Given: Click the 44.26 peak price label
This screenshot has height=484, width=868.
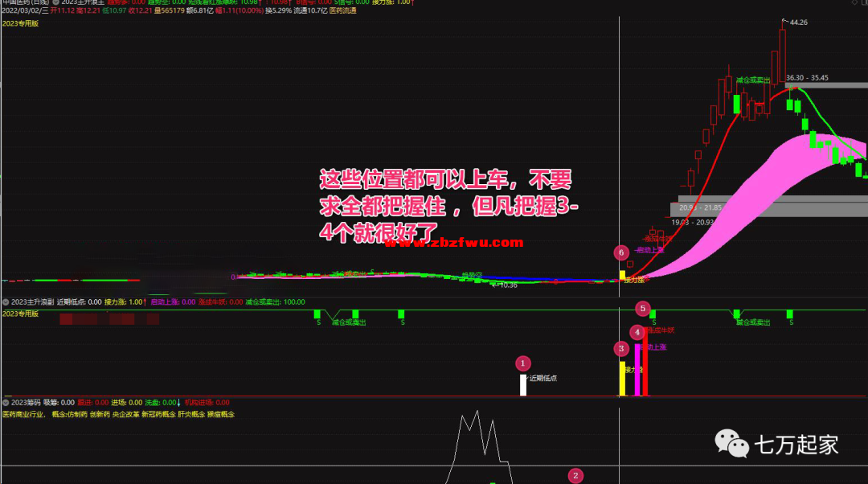Looking at the screenshot, I should pos(799,23).
